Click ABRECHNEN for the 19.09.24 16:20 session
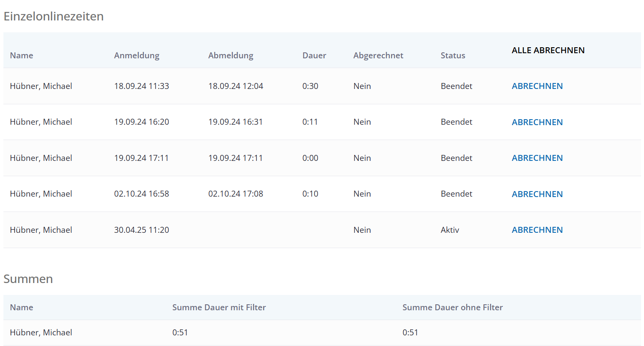This screenshot has height=346, width=644. click(x=537, y=122)
